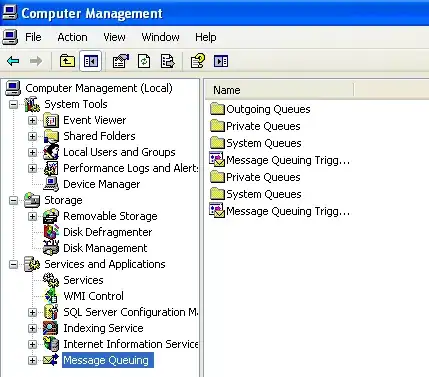The width and height of the screenshot is (429, 377).
Task: Click the Indexing Service icon
Action: coord(51,328)
